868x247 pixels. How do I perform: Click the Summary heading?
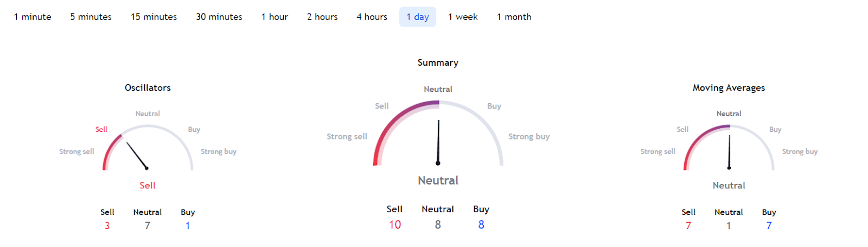coord(438,62)
